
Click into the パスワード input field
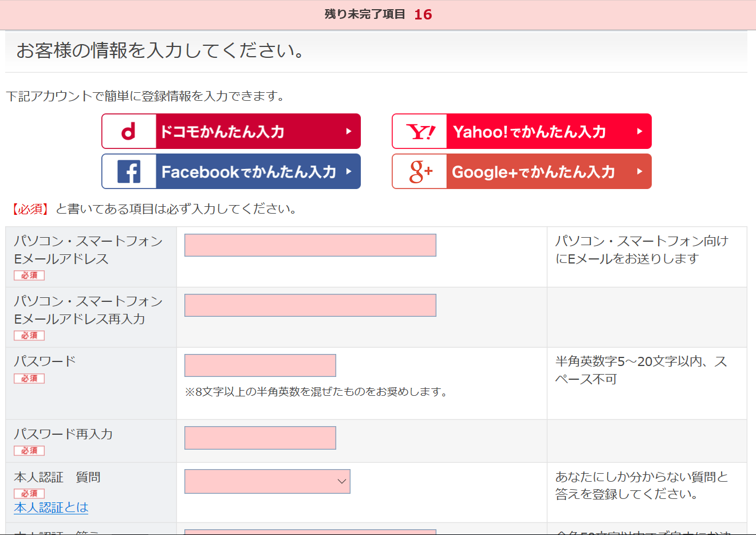[x=260, y=365]
